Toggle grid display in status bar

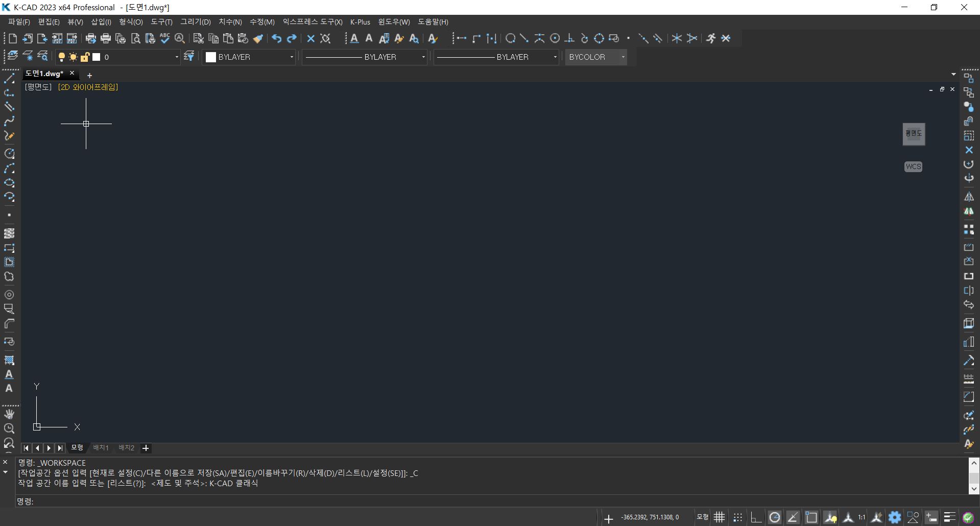pos(720,517)
